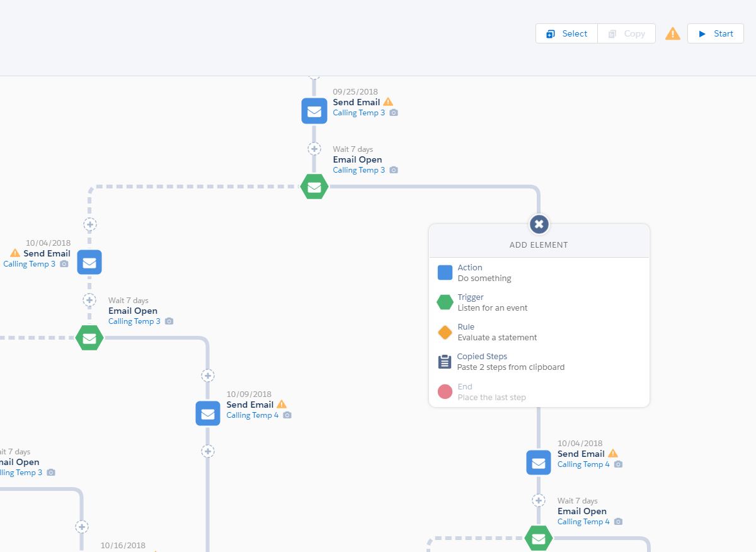
Task: Close the Add Element popup
Action: [539, 224]
